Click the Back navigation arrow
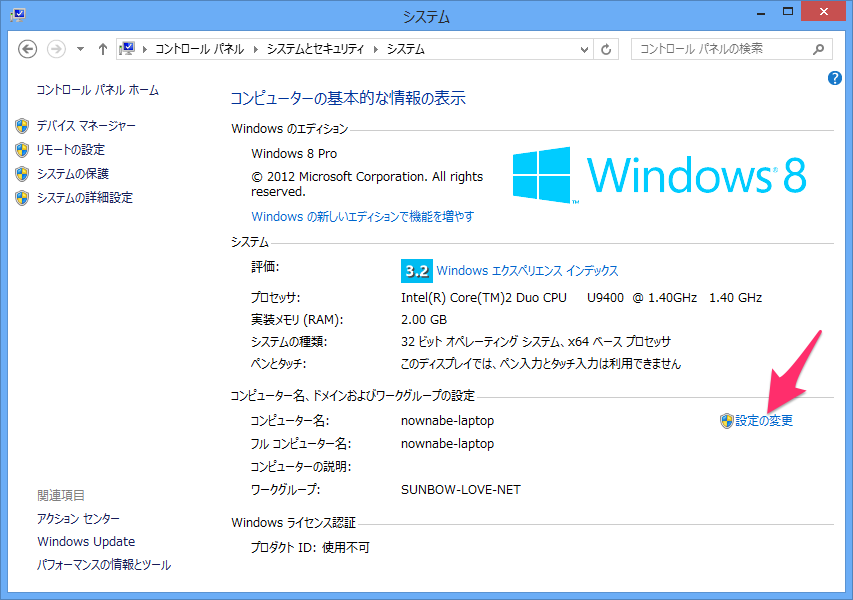 [x=28, y=49]
